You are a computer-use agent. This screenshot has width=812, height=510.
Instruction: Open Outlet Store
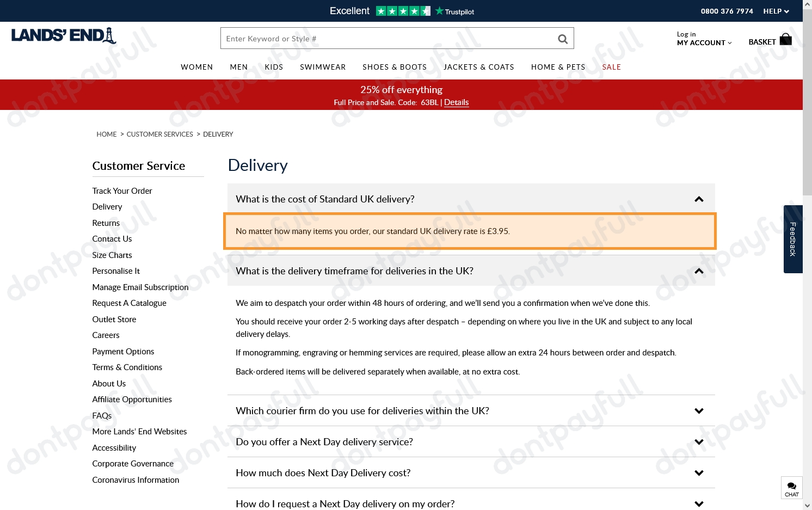tap(114, 319)
